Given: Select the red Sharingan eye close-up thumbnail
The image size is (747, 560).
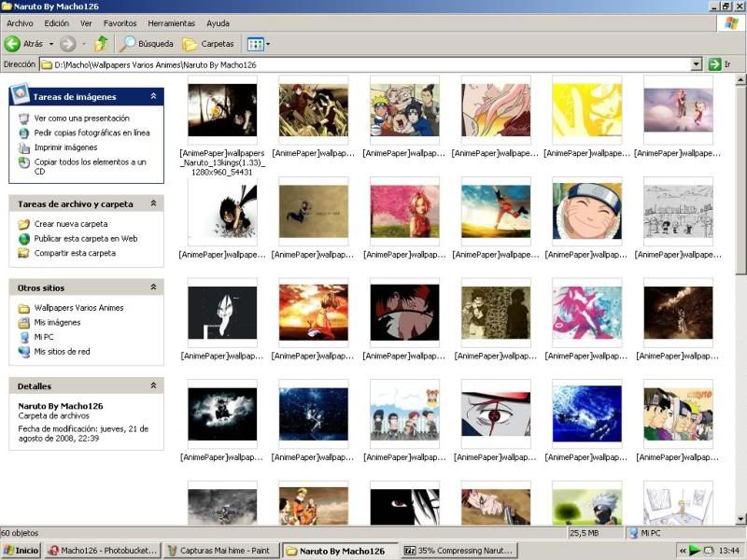Looking at the screenshot, I should tap(496, 413).
